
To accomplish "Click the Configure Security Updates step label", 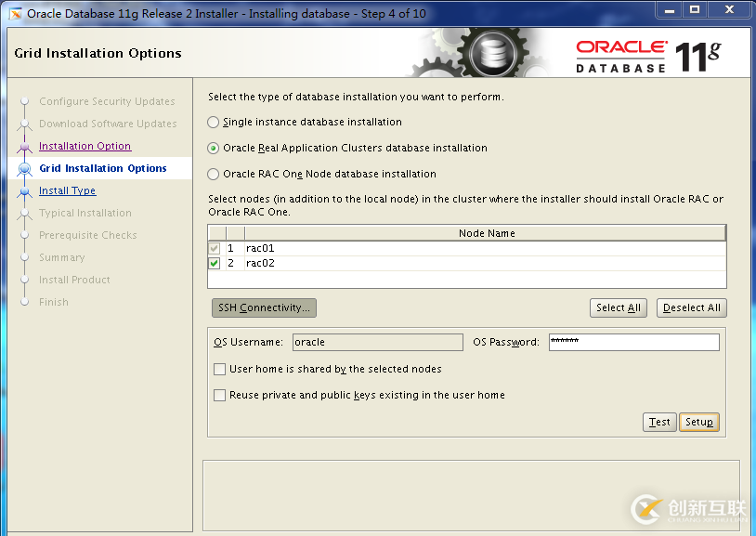I will (x=107, y=101).
